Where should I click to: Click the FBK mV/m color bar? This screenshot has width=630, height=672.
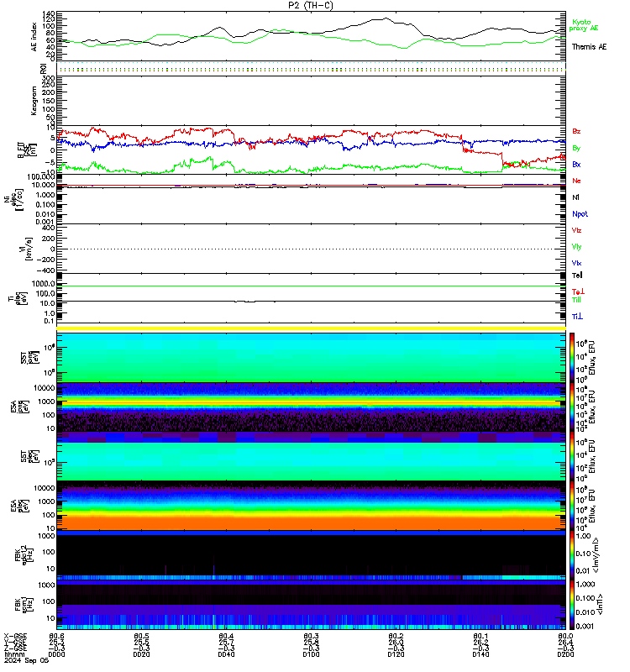pos(572,555)
